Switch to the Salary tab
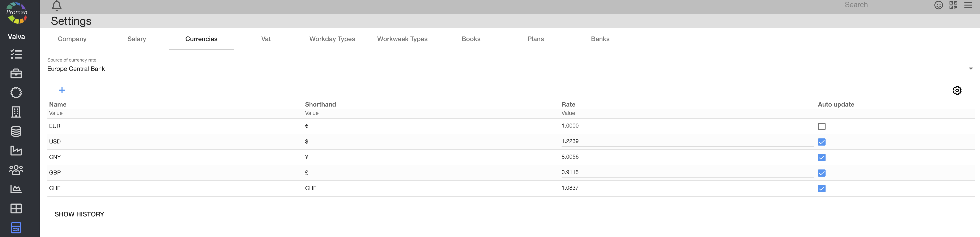Screen dimensions: 980x237 click(x=137, y=39)
